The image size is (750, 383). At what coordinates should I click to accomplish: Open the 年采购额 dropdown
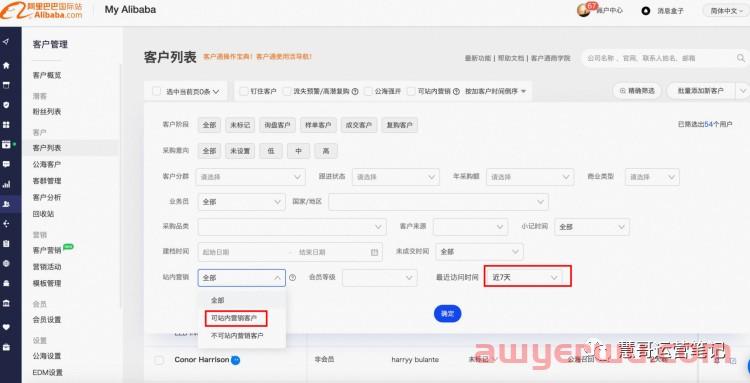click(529, 177)
